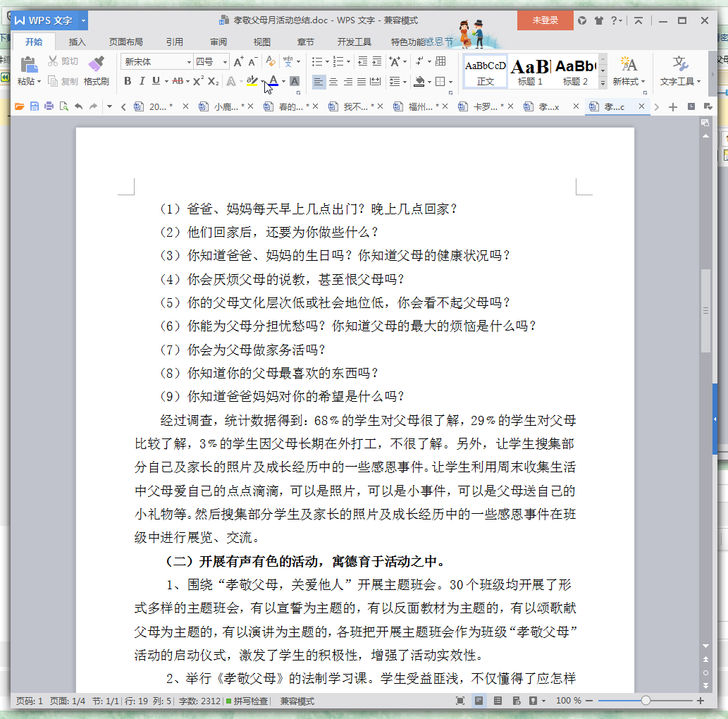728x719 pixels.
Task: Expand the Text Tools (文字工具) dropdown
Action: click(698, 82)
